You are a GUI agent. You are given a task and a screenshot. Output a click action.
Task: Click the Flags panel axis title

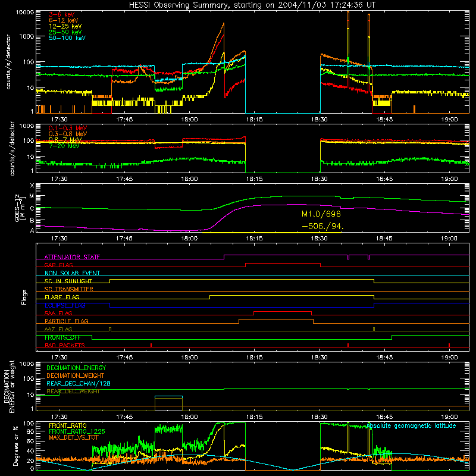(x=24, y=297)
